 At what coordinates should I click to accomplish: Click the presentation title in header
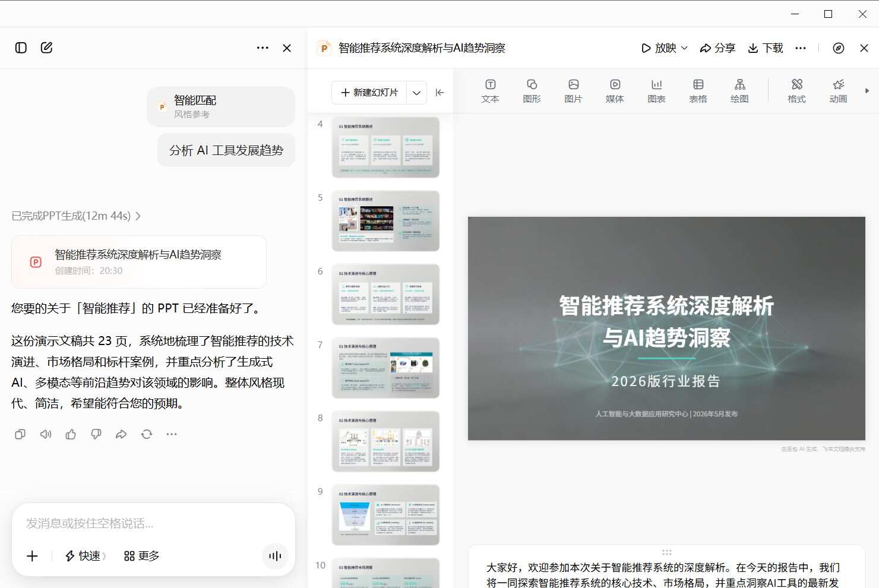pyautogui.click(x=422, y=48)
